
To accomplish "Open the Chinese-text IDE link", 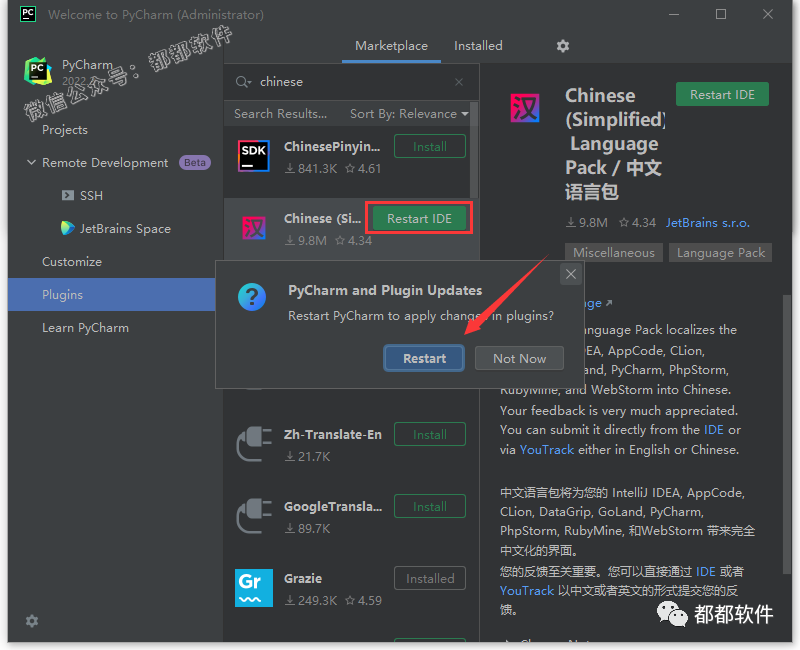I will point(705,571).
